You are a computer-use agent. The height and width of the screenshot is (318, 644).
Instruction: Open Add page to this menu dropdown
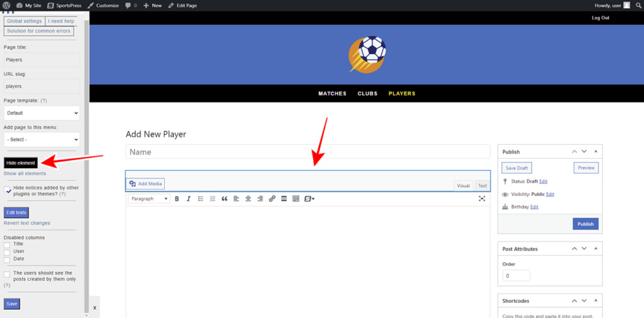[42, 139]
